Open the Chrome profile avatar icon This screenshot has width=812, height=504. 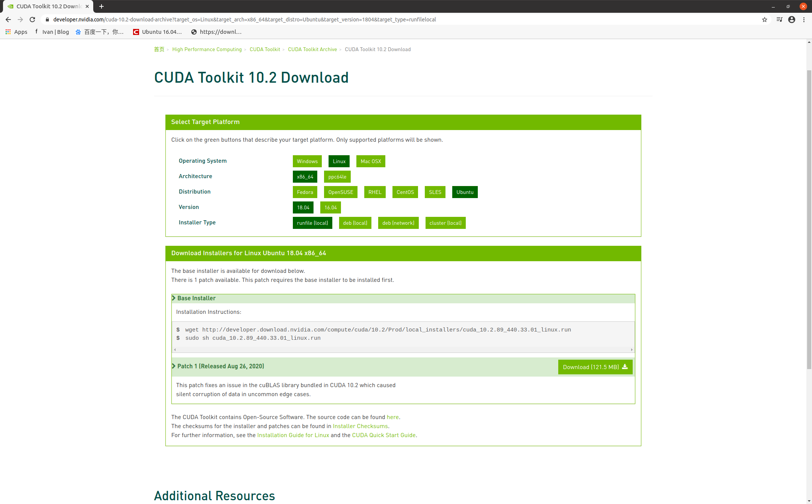pyautogui.click(x=792, y=20)
